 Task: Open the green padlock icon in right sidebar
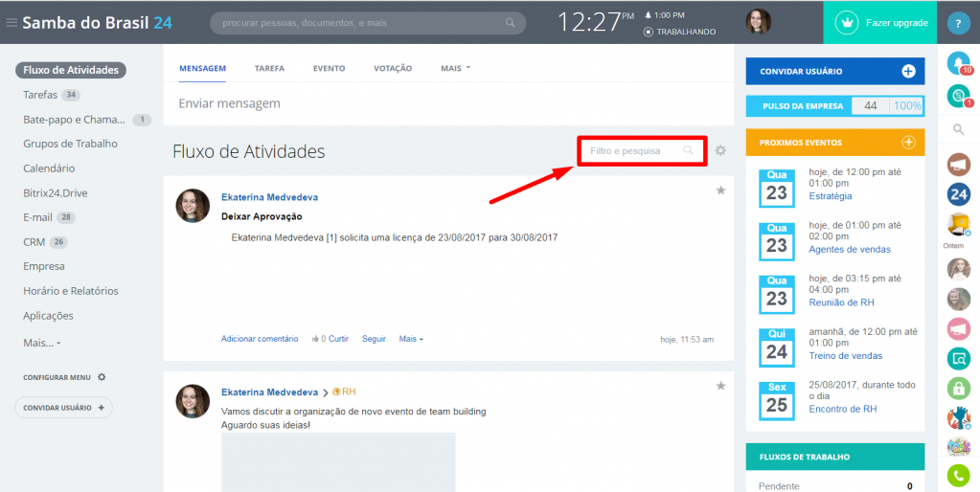pyautogui.click(x=958, y=388)
